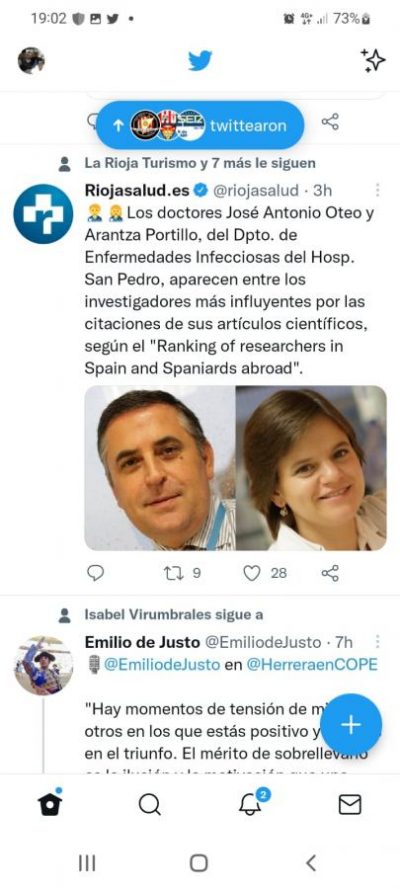The height and width of the screenshot is (889, 400).
Task: Switch timeline with the sparkle icon
Action: [x=373, y=60]
